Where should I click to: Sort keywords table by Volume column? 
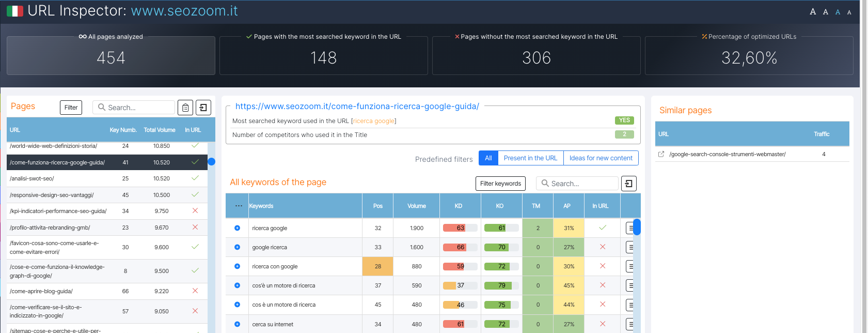click(417, 206)
